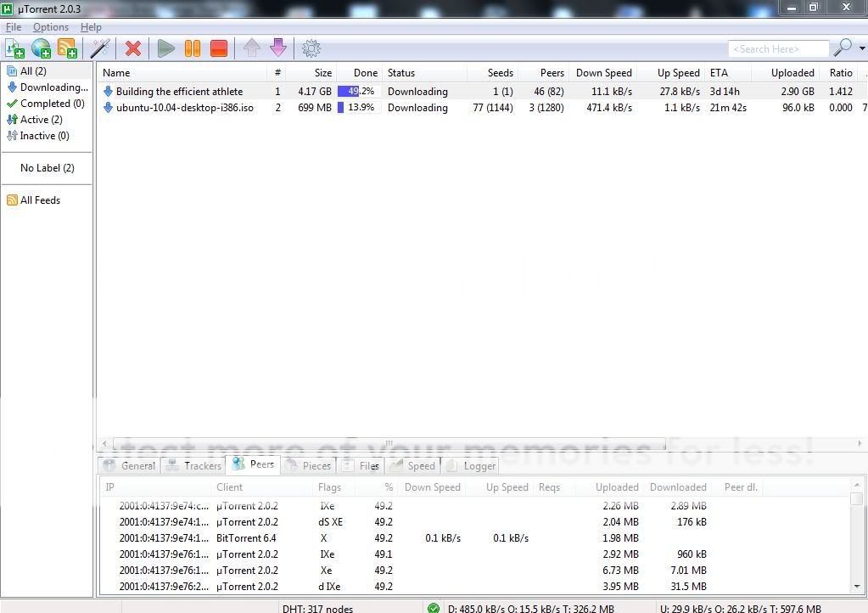Click the green Start torrent button
Image resolution: width=868 pixels, height=613 pixels.
[165, 48]
